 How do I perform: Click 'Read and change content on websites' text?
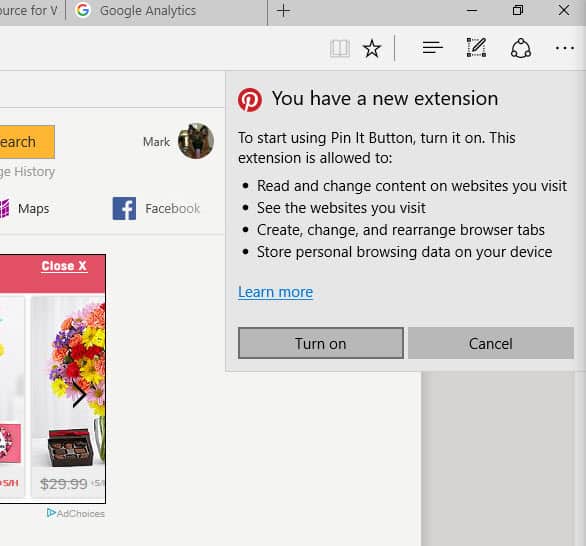point(412,186)
